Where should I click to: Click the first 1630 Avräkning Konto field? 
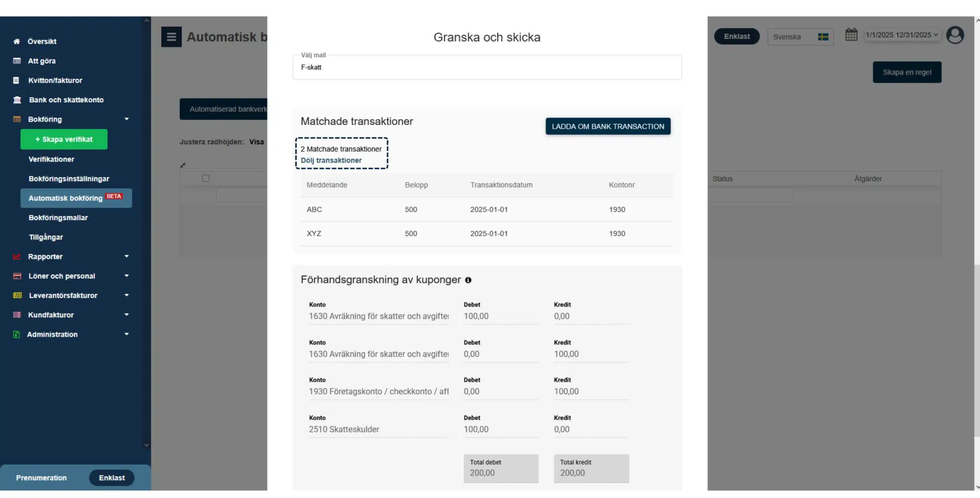tap(379, 316)
